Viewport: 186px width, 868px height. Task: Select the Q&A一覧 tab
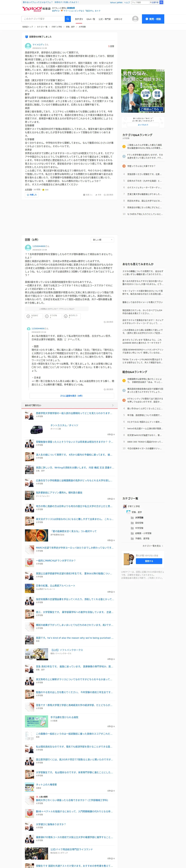click(91, 19)
